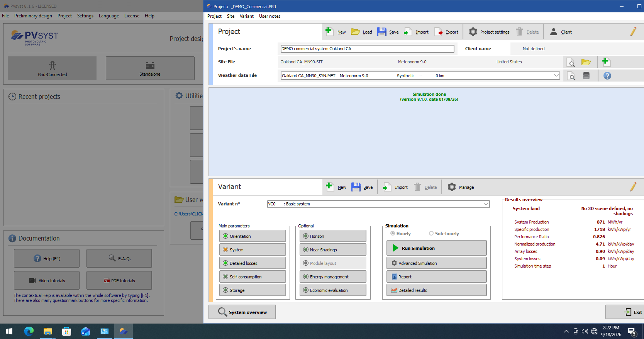644x339 pixels.
Task: Open System parameters
Action: pyautogui.click(x=253, y=250)
